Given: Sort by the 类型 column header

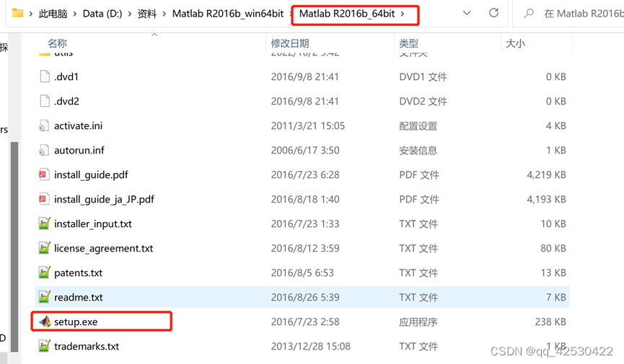Looking at the screenshot, I should (409, 43).
